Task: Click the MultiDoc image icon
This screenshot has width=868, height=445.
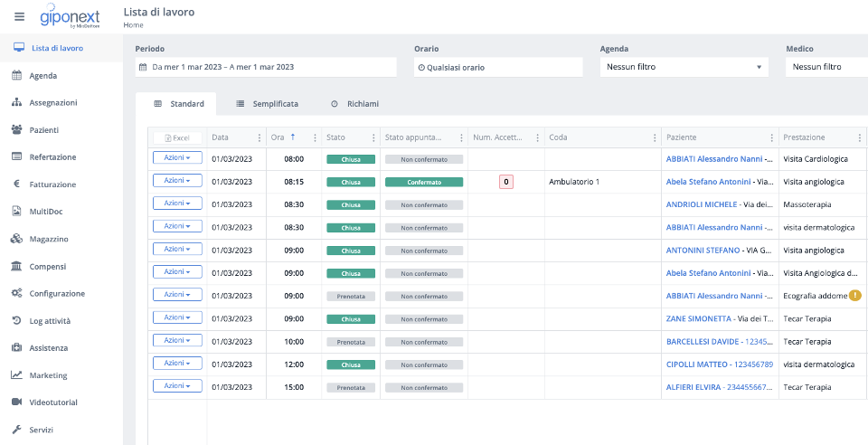Action: tap(16, 212)
